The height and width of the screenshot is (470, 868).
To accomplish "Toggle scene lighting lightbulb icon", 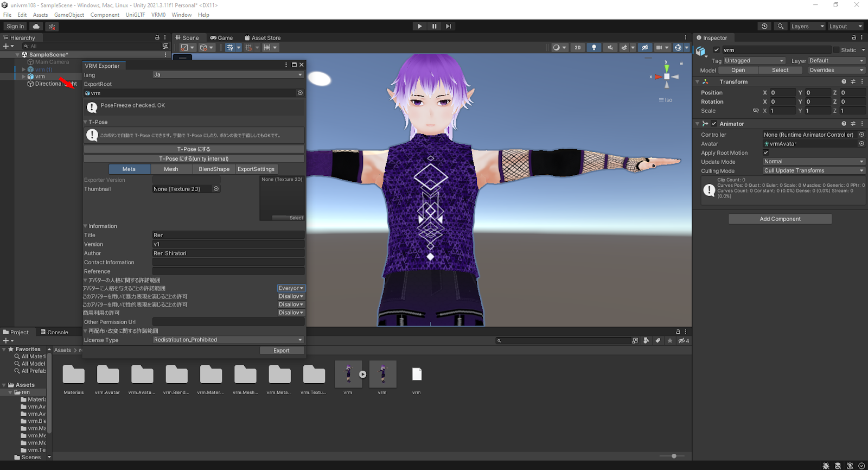I will [x=594, y=48].
